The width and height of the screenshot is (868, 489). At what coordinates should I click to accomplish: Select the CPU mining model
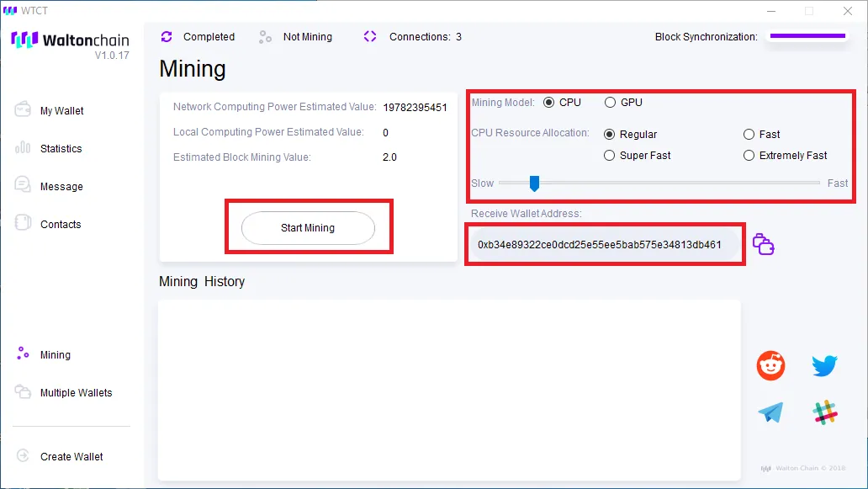[x=548, y=103]
